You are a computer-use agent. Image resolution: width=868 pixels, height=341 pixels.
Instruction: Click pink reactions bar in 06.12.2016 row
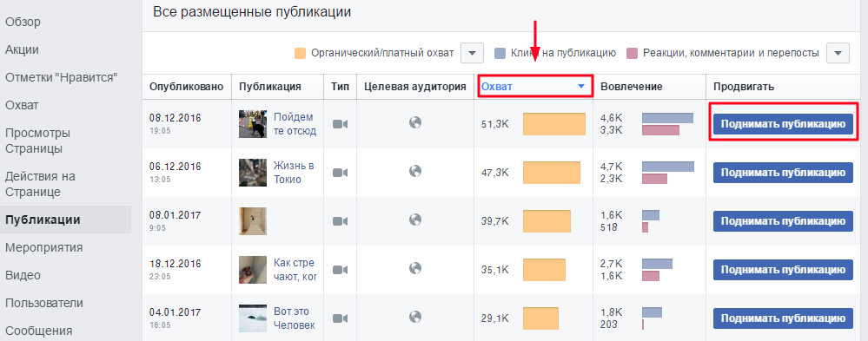654,179
